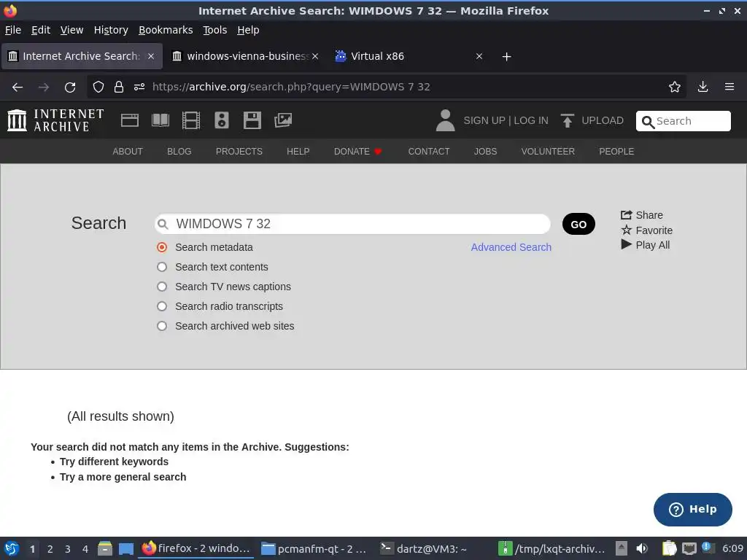Open the Bookmarks menu
This screenshot has width=747, height=560.
click(x=166, y=30)
